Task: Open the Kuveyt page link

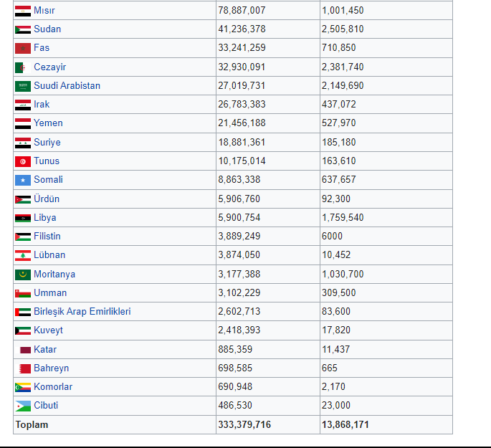Action: click(x=48, y=330)
